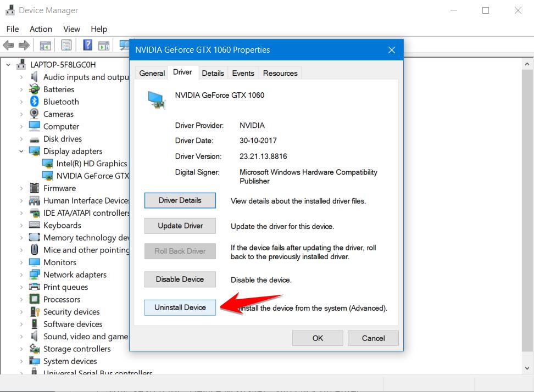Collapse the LAPTOP-5F8LGC0H root node
Screen dimensions: 534x392
(x=8, y=65)
